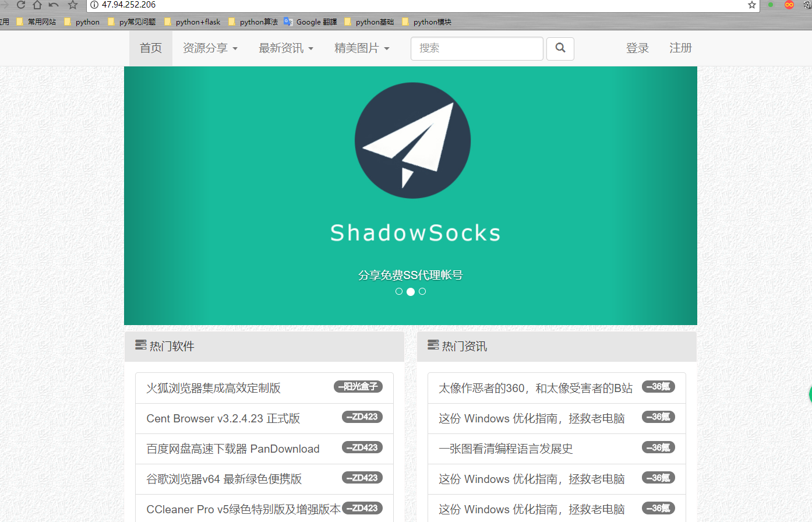Click the 36氪 badge on 一张图看清编程语言 row
812x522 pixels.
coord(658,447)
